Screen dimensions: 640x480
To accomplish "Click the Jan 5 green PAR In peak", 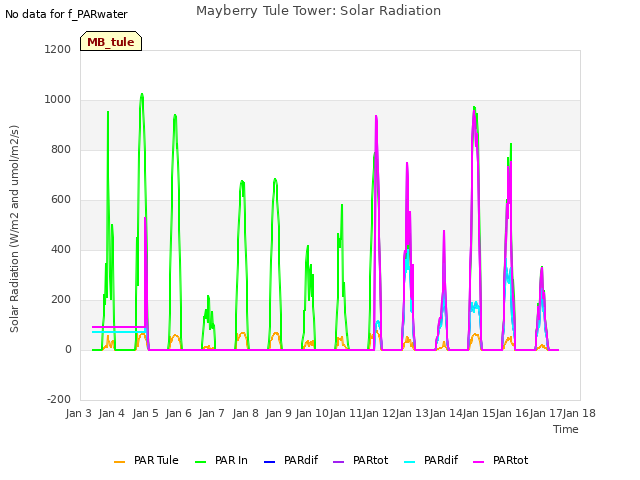I will [142, 95].
